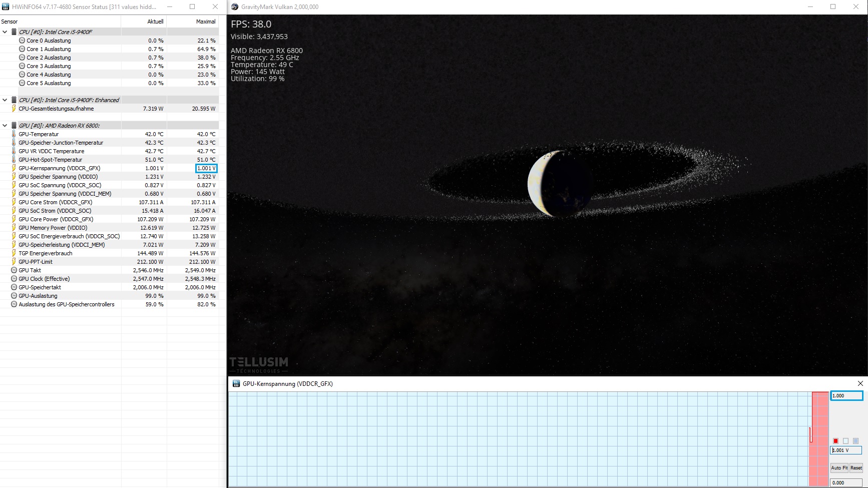Select the GPU SoC Strom (VDDCR_SOC) row label

[x=55, y=211]
